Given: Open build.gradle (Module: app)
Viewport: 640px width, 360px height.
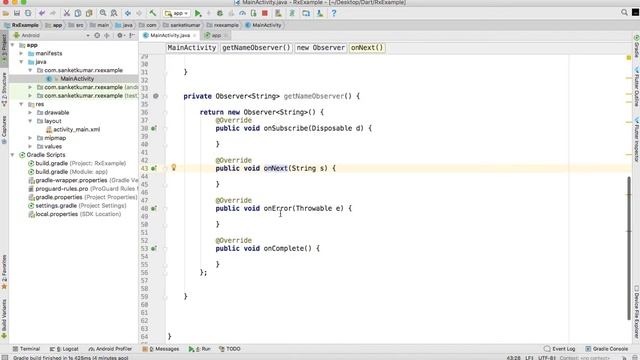Looking at the screenshot, I should [x=71, y=172].
